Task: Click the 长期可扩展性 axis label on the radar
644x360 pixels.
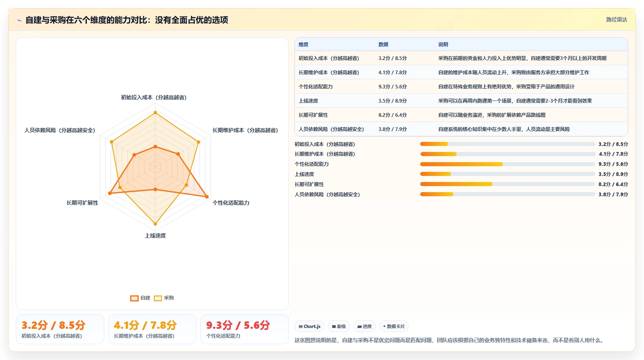Action: pos(82,203)
